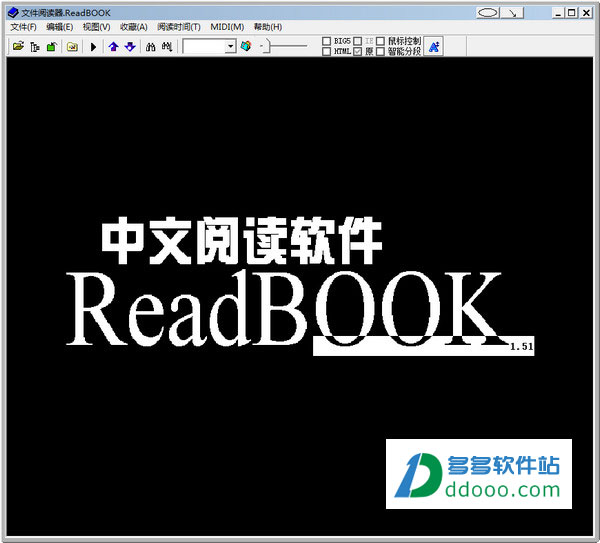This screenshot has height=543, width=600.
Task: Open find using the binoculars icon
Action: click(x=150, y=47)
